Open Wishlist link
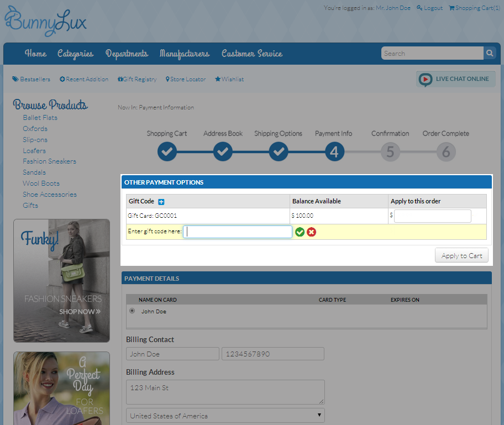The image size is (504, 425). [229, 79]
